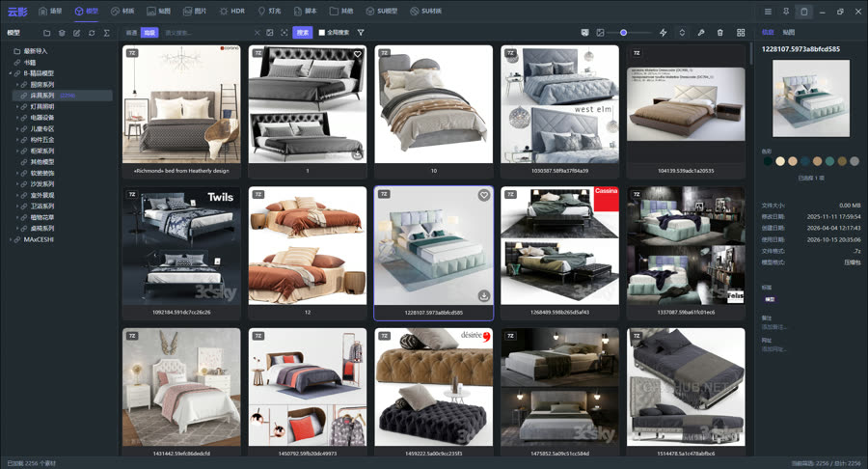The height and width of the screenshot is (469, 868).
Task: Select the désirée tufted ottoman thumbnail
Action: pyautogui.click(x=433, y=387)
